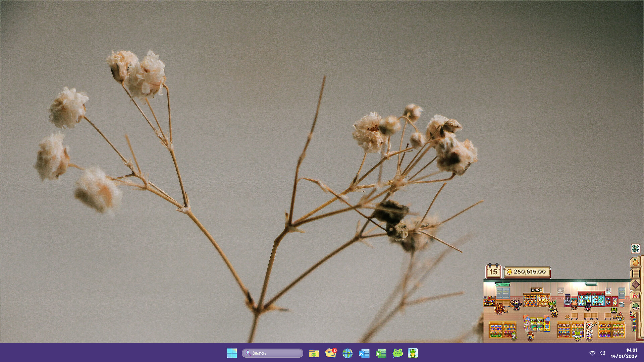This screenshot has height=362, width=644.
Task: Click the taskbar Search field
Action: point(272,353)
